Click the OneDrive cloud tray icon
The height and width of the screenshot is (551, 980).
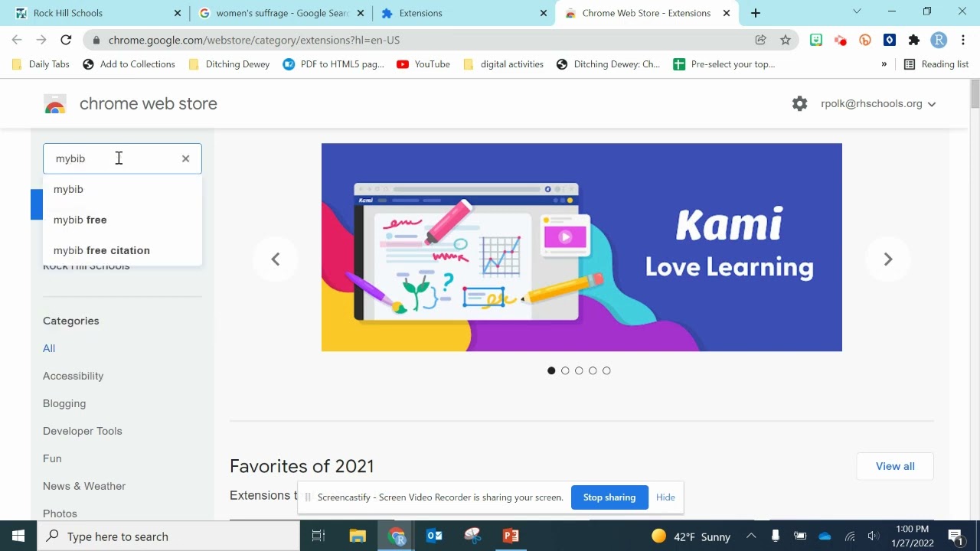[x=825, y=536]
